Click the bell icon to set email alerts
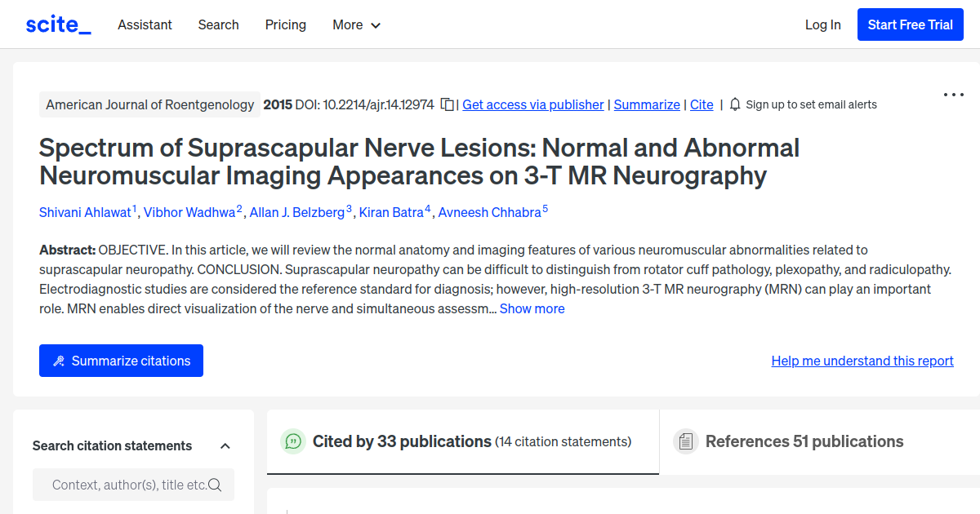Viewport: 980px width, 514px height. 735,104
